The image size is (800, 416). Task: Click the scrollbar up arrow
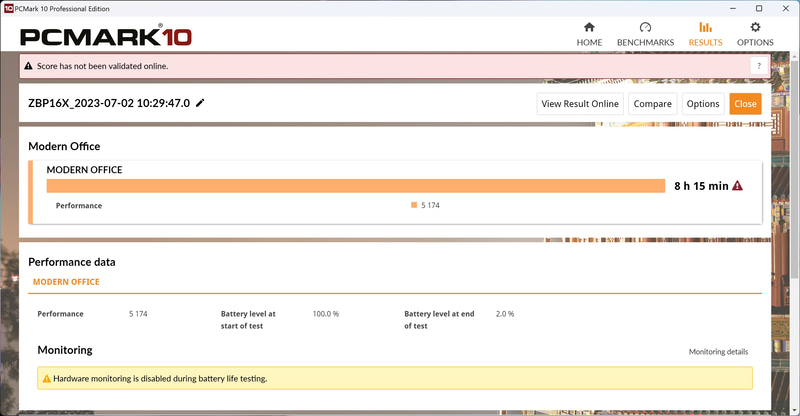(795, 55)
